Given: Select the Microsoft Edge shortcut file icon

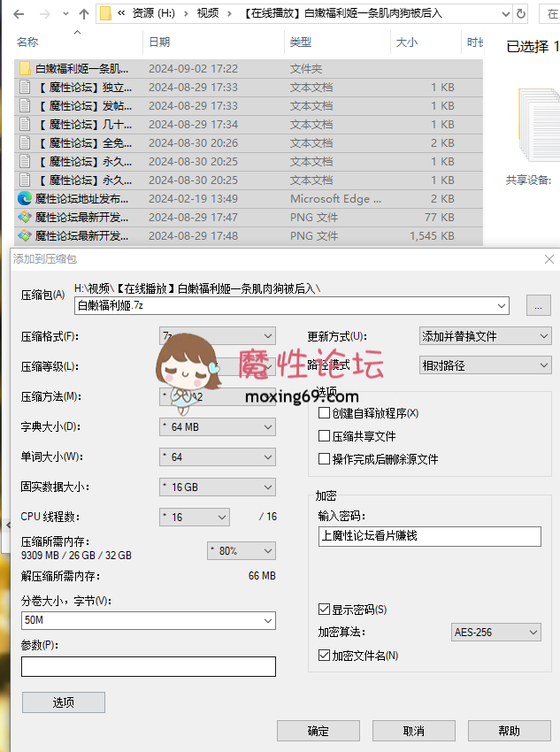Looking at the screenshot, I should coord(25,199).
